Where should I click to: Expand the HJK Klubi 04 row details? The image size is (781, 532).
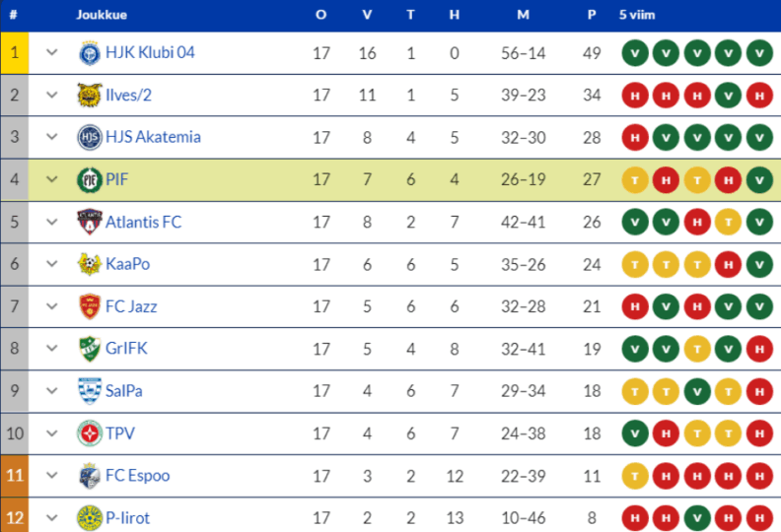[x=52, y=53]
